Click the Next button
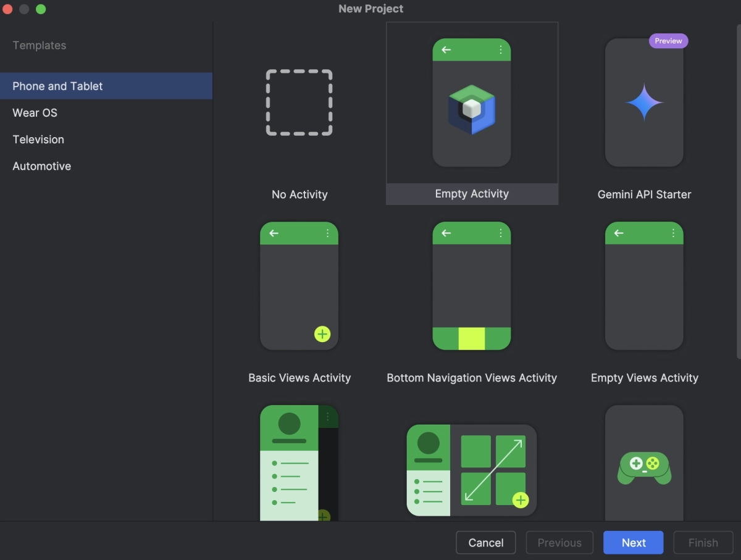 tap(633, 542)
